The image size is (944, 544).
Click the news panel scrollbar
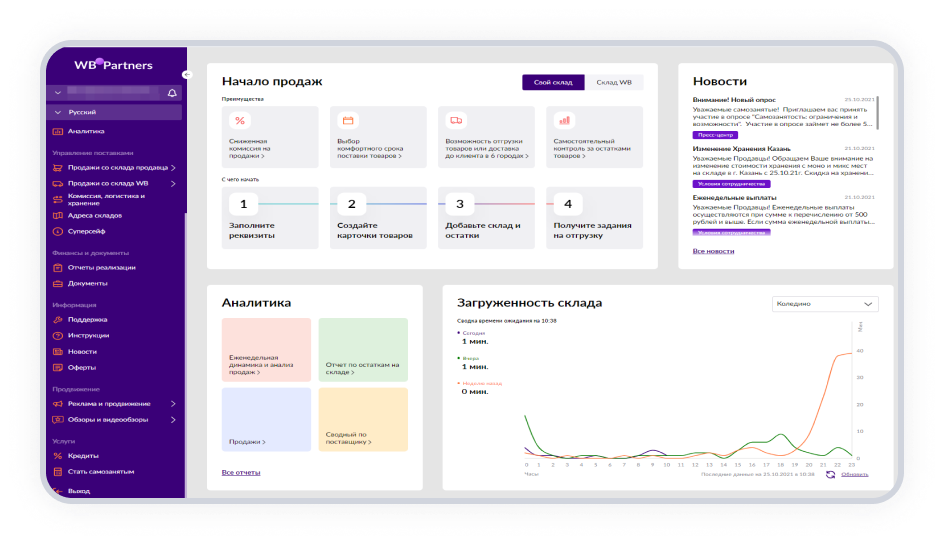click(877, 112)
